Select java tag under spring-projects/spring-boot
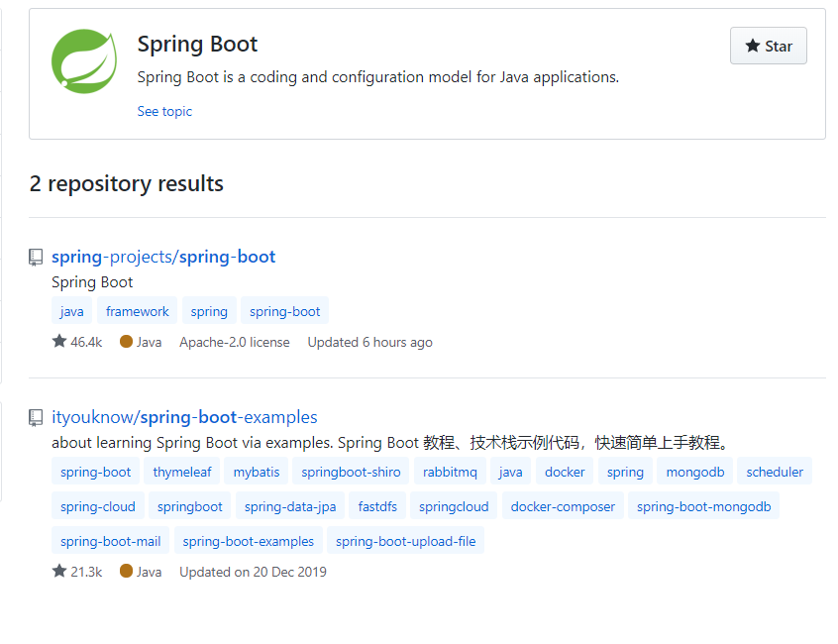The height and width of the screenshot is (644, 838). [x=71, y=311]
